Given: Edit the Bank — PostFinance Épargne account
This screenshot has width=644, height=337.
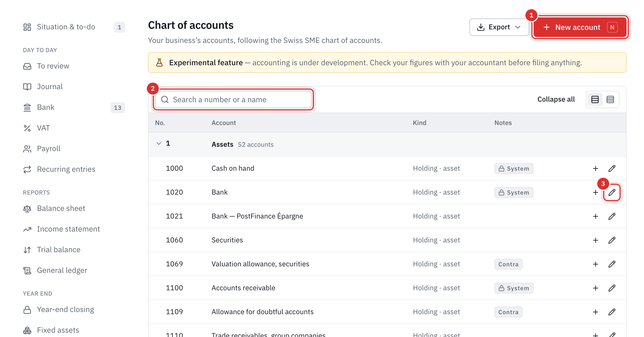Looking at the screenshot, I should (x=612, y=216).
